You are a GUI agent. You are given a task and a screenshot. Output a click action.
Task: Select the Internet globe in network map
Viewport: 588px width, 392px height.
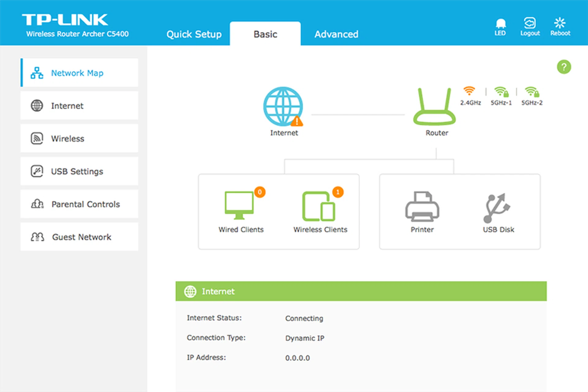tap(283, 107)
